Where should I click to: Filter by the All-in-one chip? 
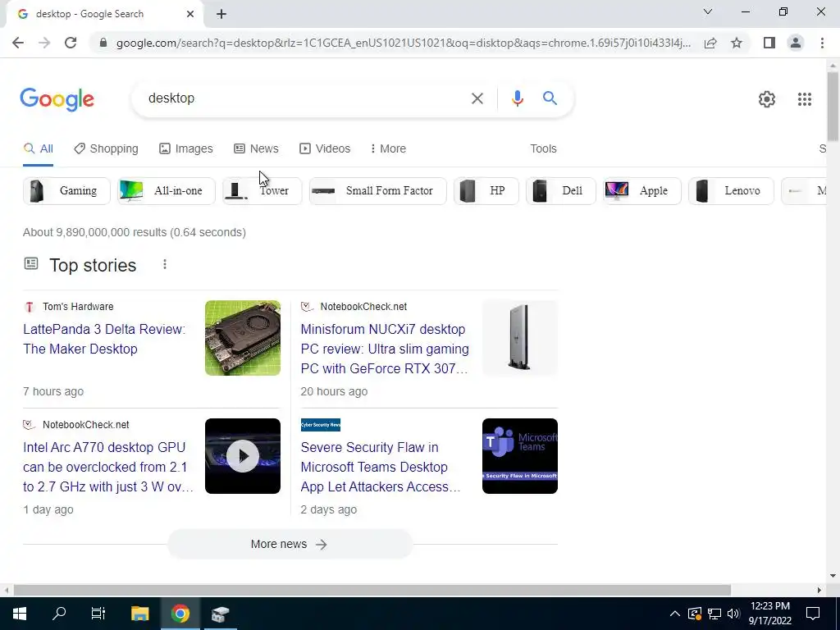coord(166,190)
